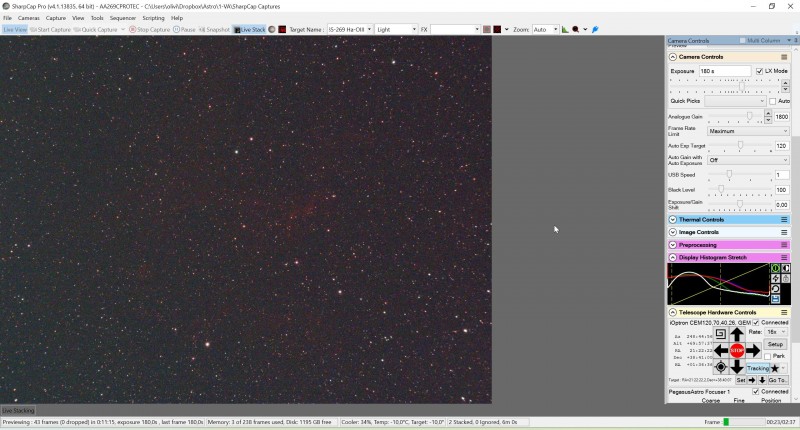Click the histogram auto-stretch lightning icon
The width and height of the screenshot is (800, 430).
point(775,279)
